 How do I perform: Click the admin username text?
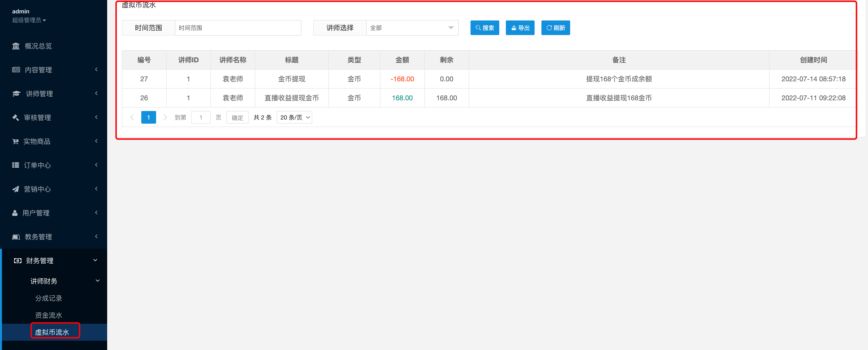point(20,11)
